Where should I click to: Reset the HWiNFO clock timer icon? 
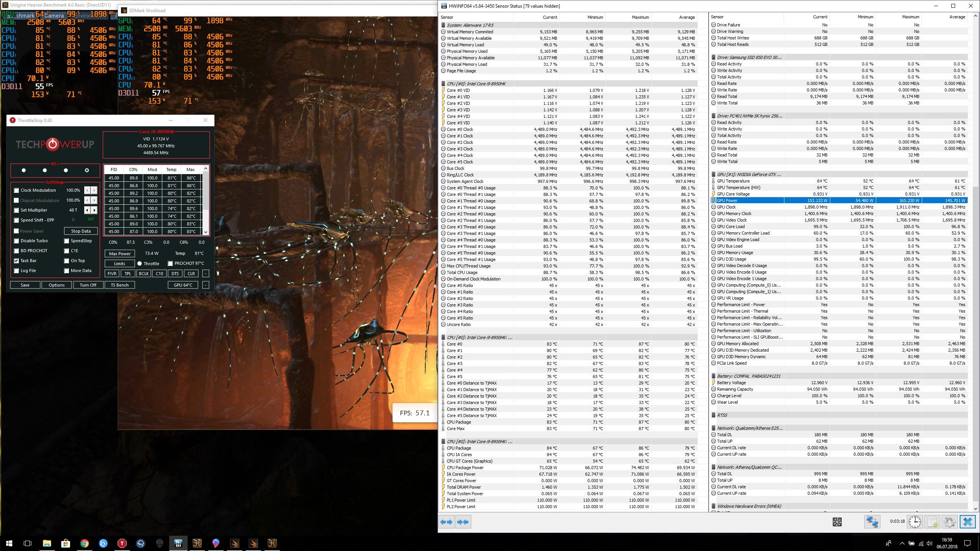(915, 522)
